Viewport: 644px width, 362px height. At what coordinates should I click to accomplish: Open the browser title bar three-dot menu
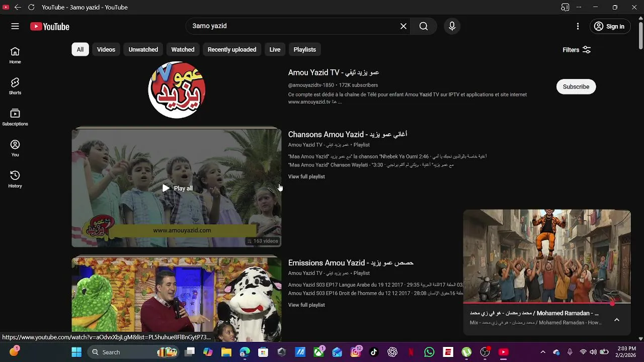point(579,7)
